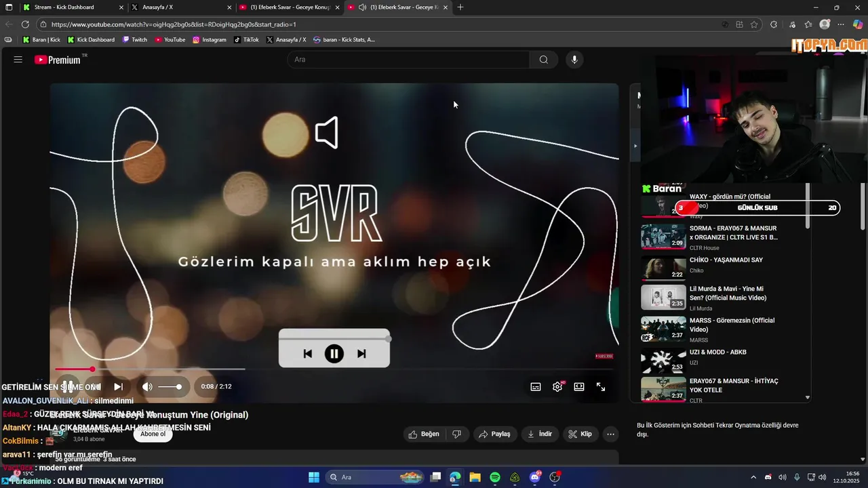Open the TikTok bookmark
Screen dimensions: 868x488
pyautogui.click(x=246, y=40)
